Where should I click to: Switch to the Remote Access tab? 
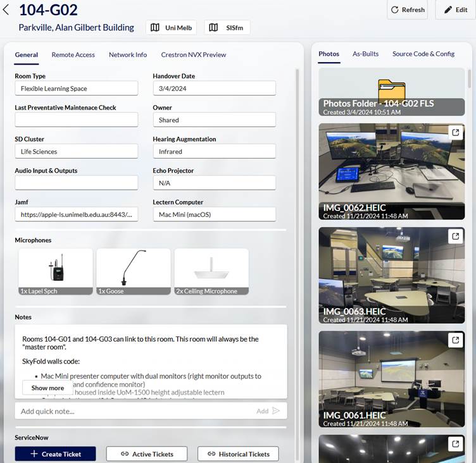coord(73,55)
